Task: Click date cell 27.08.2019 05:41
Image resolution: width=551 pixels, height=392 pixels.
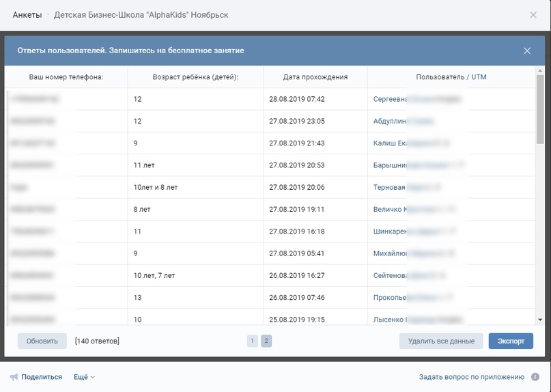Action: 297,253
